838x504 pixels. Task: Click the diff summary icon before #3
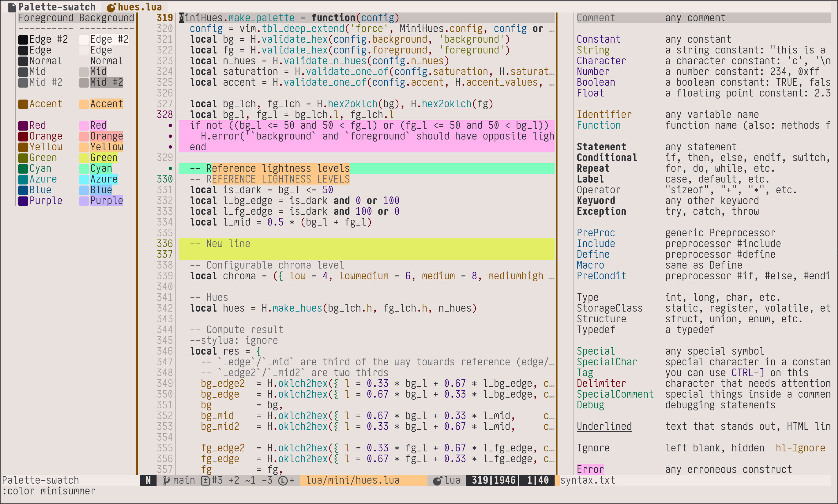pos(205,480)
